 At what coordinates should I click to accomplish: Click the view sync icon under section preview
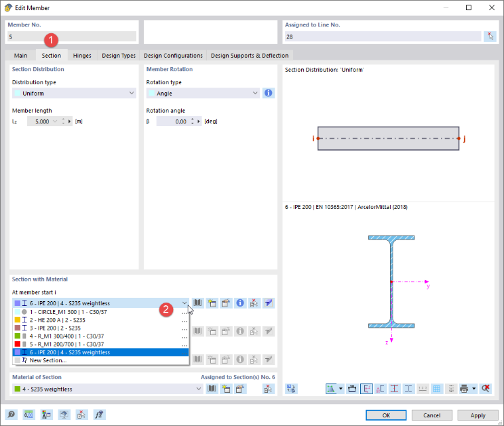(291, 389)
